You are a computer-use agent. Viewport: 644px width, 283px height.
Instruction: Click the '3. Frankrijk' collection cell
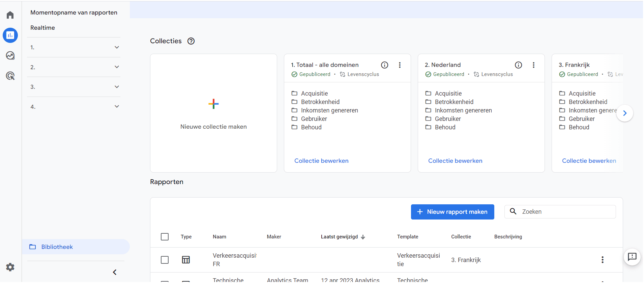pos(466,260)
